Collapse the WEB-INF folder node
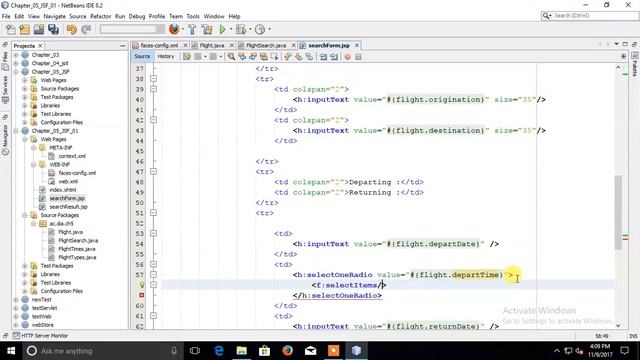 tap(33, 164)
